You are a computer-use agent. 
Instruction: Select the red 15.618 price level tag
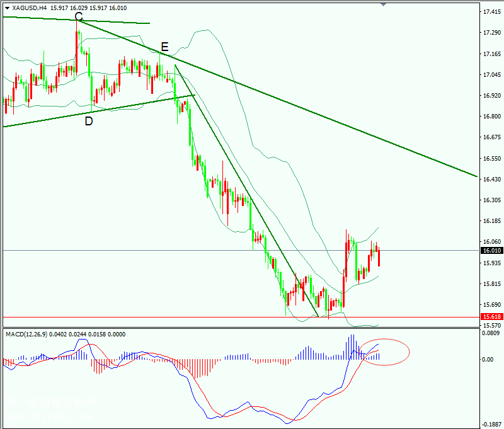point(492,317)
